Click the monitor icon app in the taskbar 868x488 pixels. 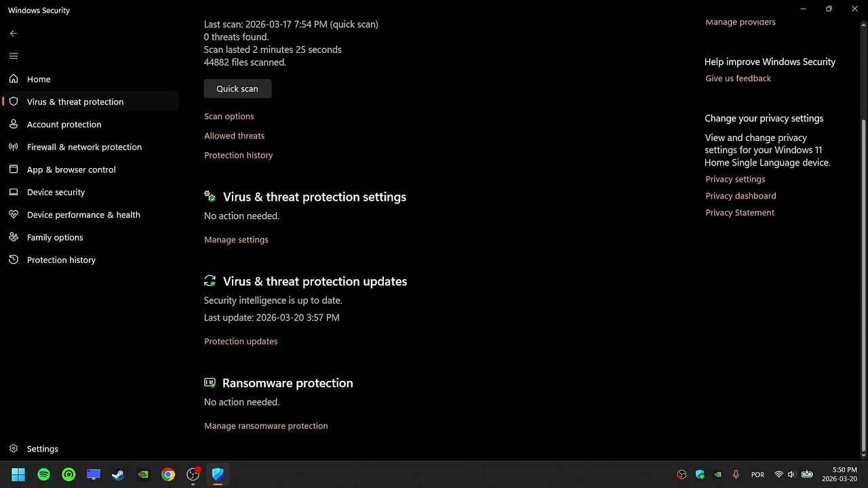pyautogui.click(x=94, y=474)
